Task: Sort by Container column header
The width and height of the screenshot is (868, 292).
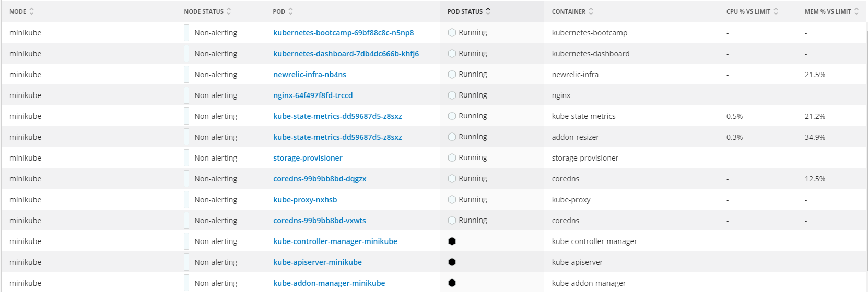Action: [x=572, y=11]
